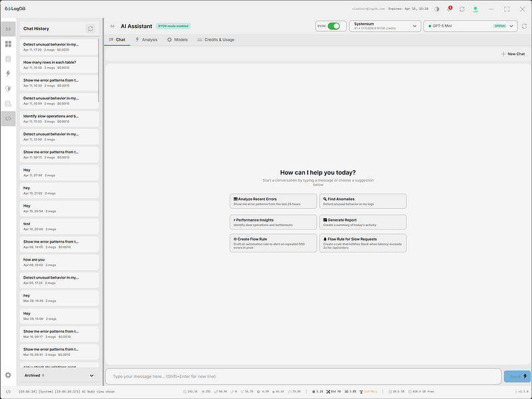Open the AI Assistant owl sidebar icon
This screenshot has height=399, width=532.
click(x=8, y=29)
